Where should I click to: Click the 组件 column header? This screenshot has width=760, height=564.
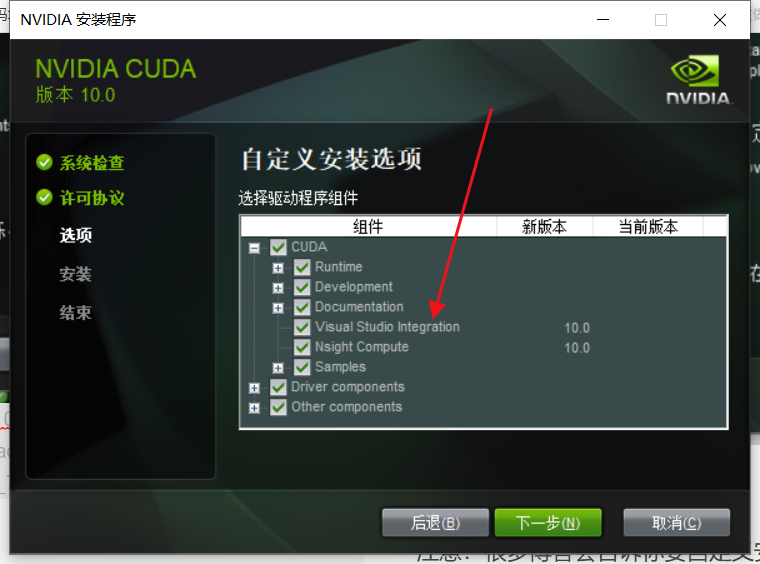pos(368,226)
